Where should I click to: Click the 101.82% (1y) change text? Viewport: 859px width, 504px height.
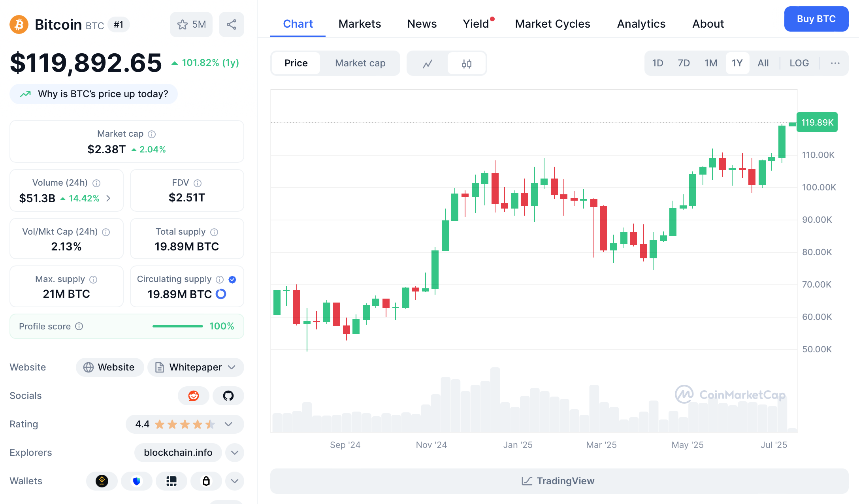coord(210,63)
